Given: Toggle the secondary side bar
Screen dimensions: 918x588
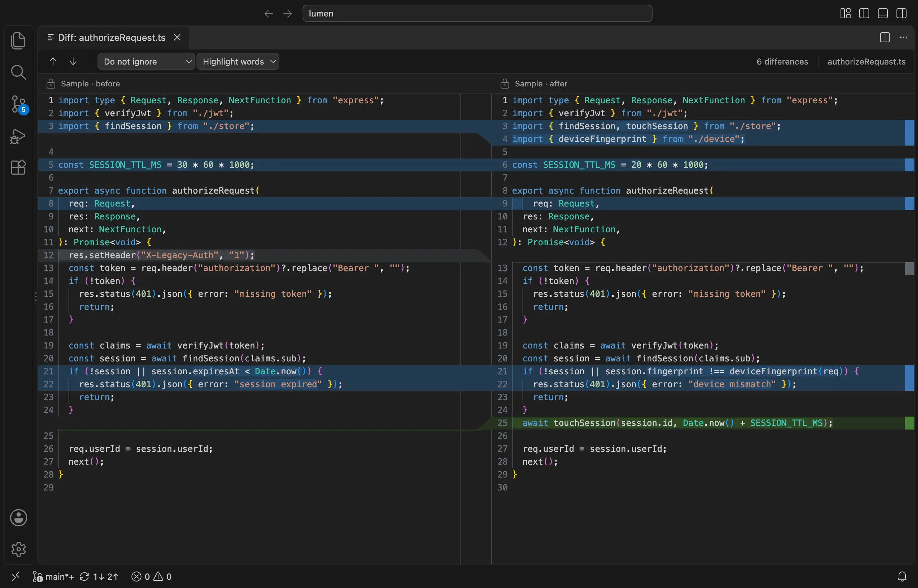Looking at the screenshot, I should (x=901, y=14).
